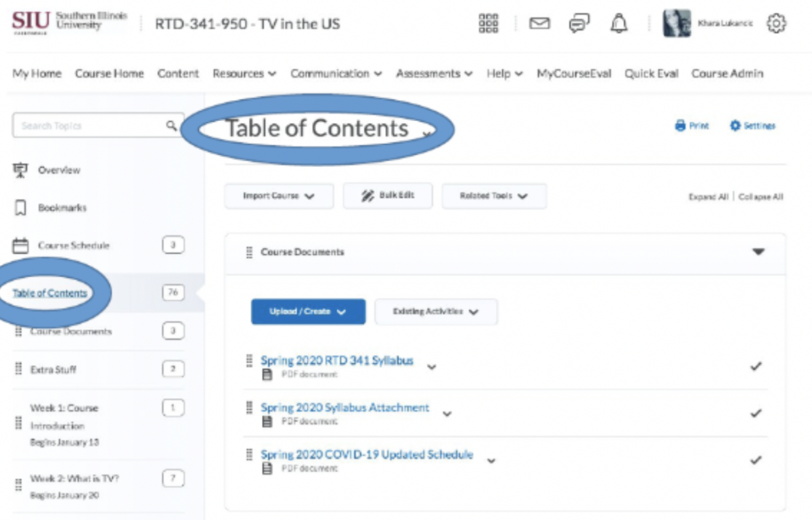The height and width of the screenshot is (520, 812).
Task: Click the Print icon above the content area
Action: [691, 126]
